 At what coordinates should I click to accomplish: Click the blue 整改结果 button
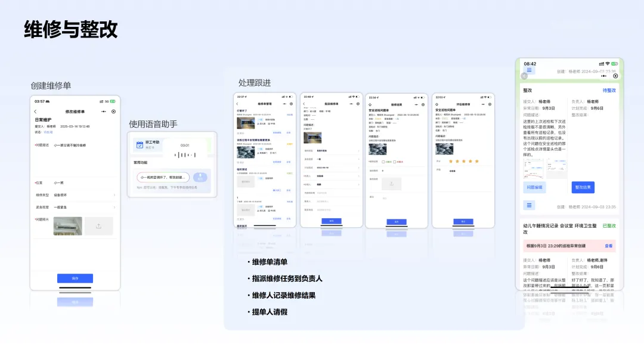click(583, 187)
